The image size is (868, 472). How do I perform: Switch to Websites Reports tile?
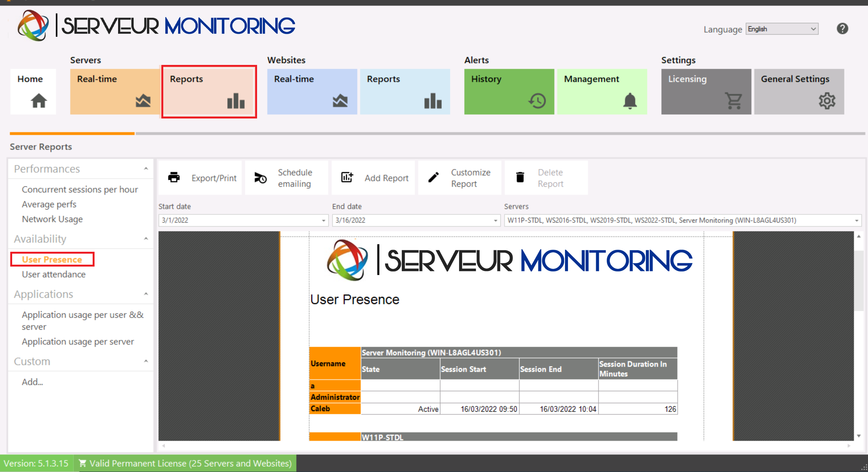pos(405,92)
